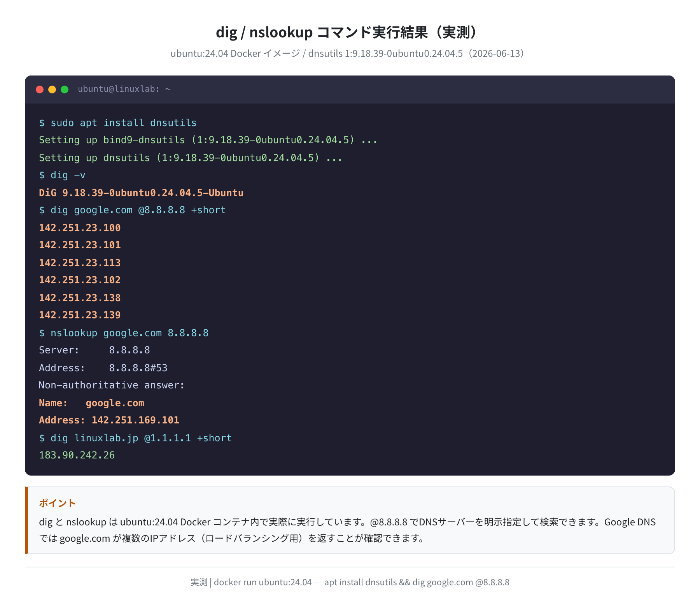Click IP address 142.251.23.102
The image size is (700, 604).
(x=80, y=280)
